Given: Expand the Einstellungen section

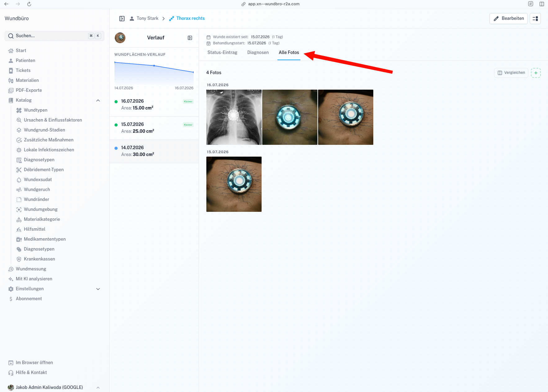Looking at the screenshot, I should point(98,289).
